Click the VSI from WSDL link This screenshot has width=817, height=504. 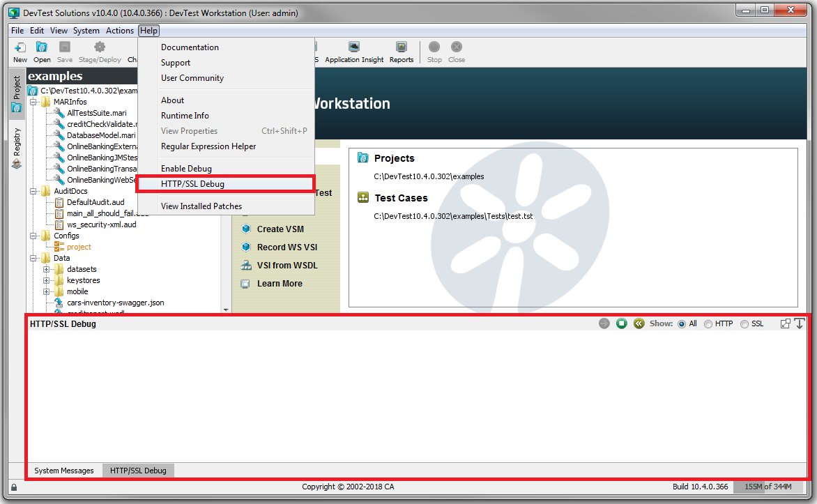click(x=287, y=266)
